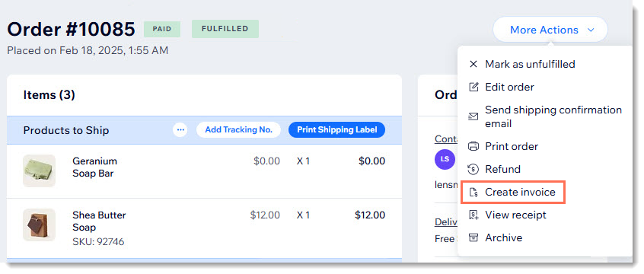Open the Geranium Soap Bar thumbnail
The image size is (644, 274).
[39, 171]
